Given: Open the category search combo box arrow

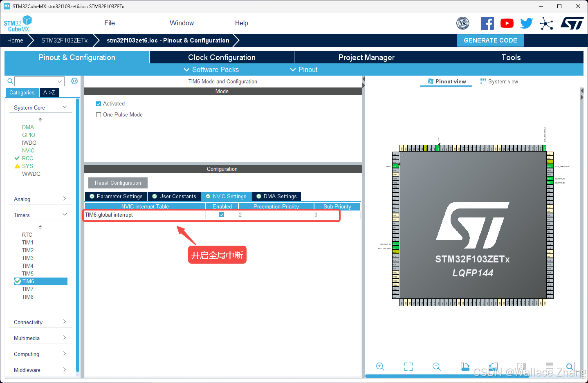Looking at the screenshot, I should click(x=60, y=81).
